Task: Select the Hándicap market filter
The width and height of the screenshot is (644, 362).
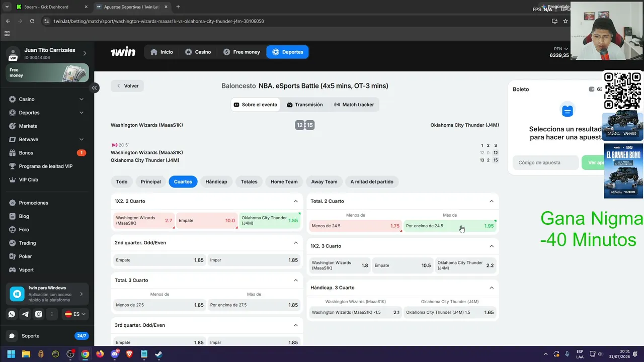Action: point(216,182)
